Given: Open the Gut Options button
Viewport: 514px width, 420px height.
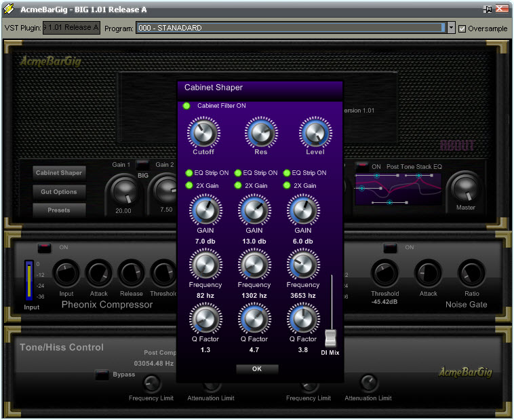Looking at the screenshot, I should click(x=59, y=191).
